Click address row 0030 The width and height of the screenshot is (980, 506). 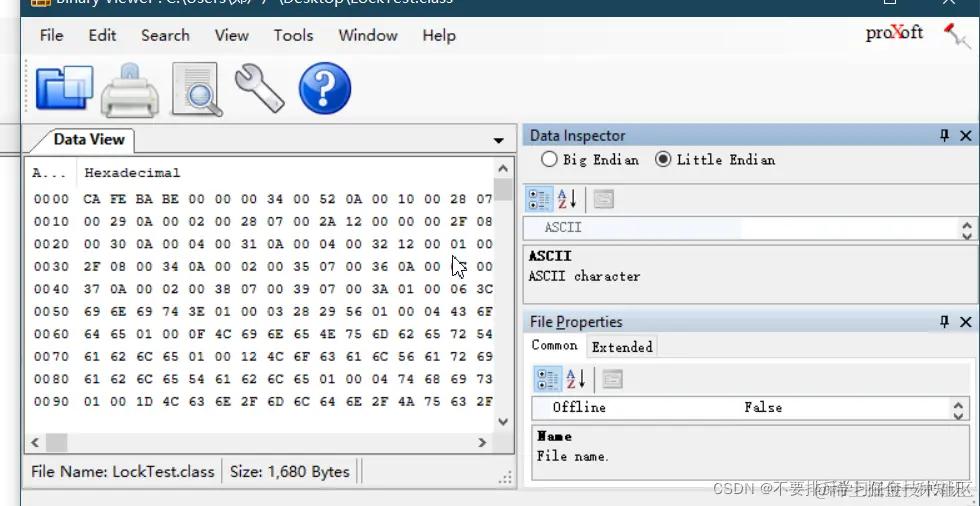coord(51,267)
